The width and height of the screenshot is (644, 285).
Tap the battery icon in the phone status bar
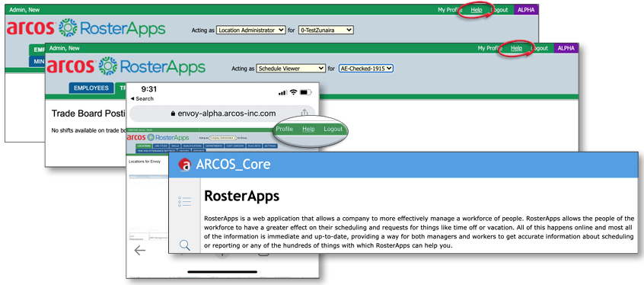pos(306,92)
